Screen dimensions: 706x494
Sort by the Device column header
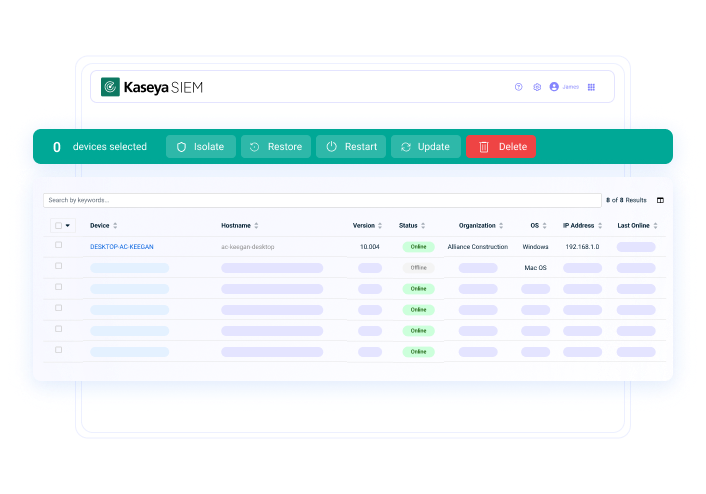point(103,226)
